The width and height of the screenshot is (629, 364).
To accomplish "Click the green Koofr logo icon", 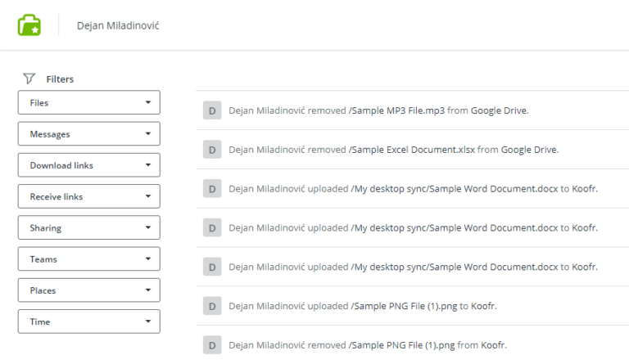I will tap(29, 25).
